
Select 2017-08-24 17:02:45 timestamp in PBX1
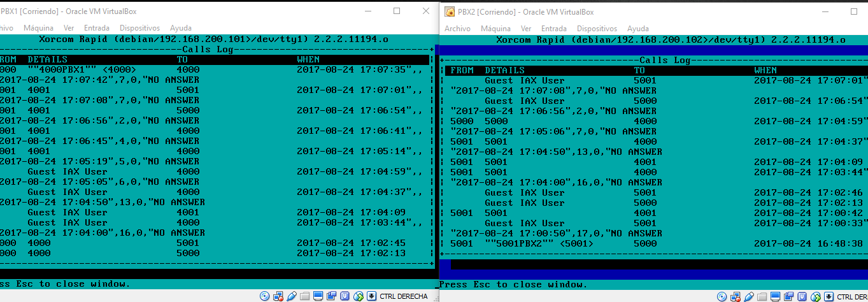coord(352,243)
